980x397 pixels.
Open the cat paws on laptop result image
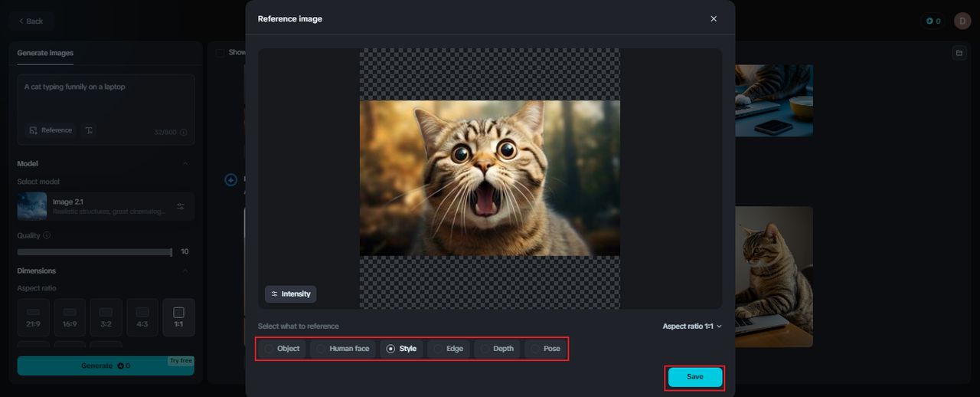[774, 100]
